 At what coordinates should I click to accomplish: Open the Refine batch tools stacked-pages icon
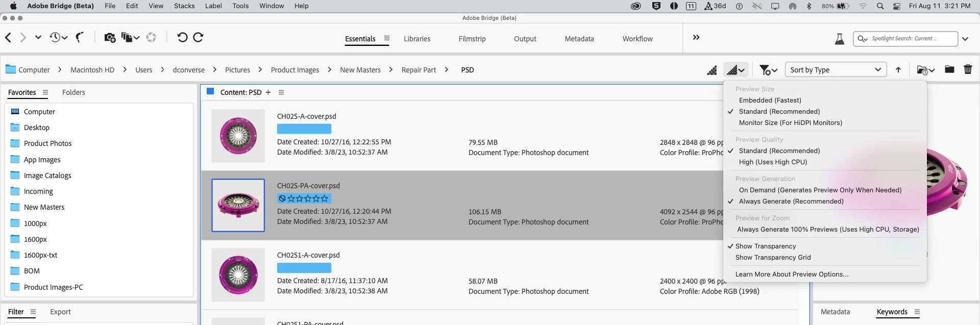tap(130, 37)
